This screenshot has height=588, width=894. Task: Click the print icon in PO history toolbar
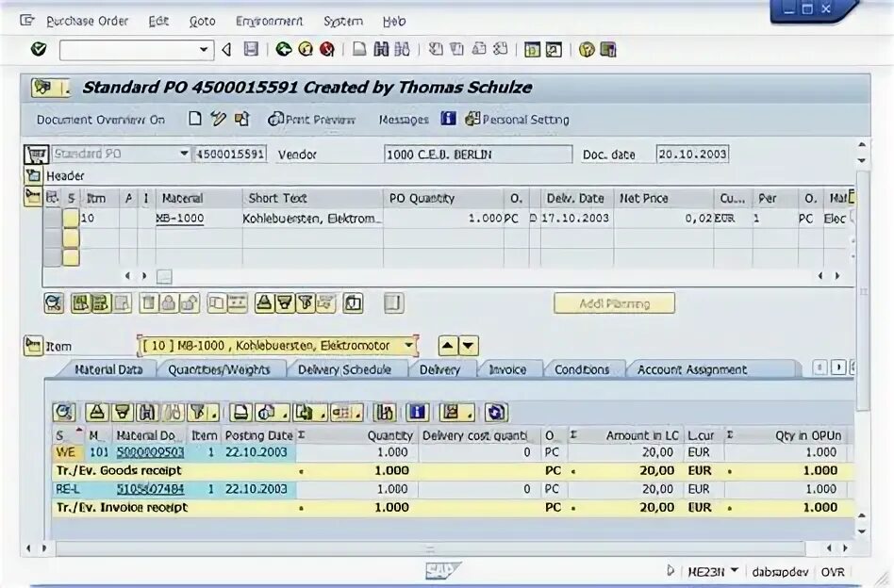(240, 412)
